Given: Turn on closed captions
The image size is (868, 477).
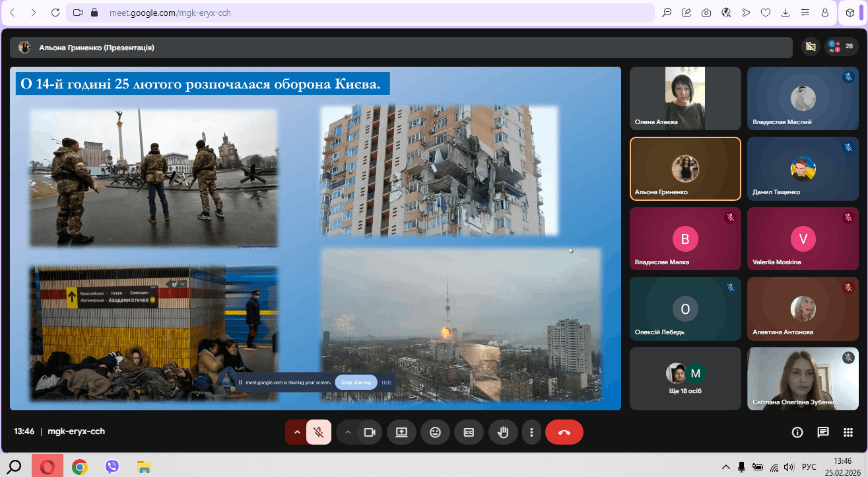Looking at the screenshot, I should [x=469, y=432].
